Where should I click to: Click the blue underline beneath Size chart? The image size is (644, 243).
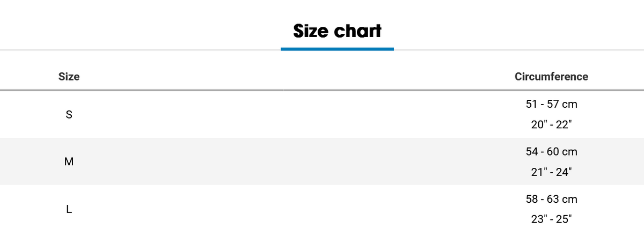(x=337, y=49)
